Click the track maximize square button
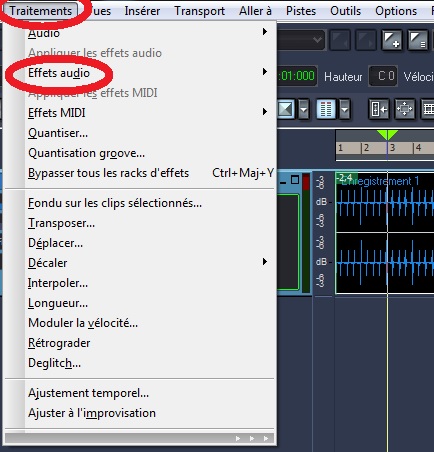Screen dimensions: 434x452 (x=295, y=180)
